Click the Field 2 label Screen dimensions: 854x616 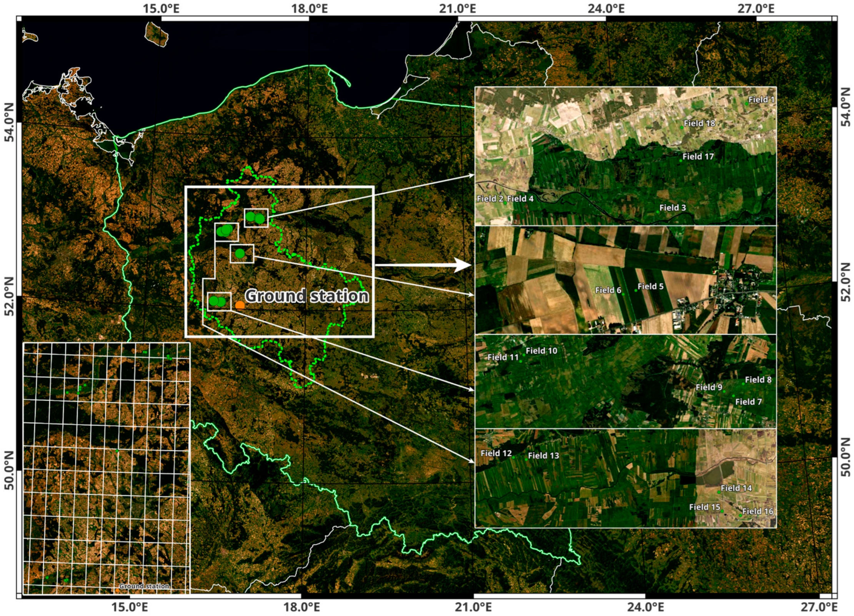[490, 199]
